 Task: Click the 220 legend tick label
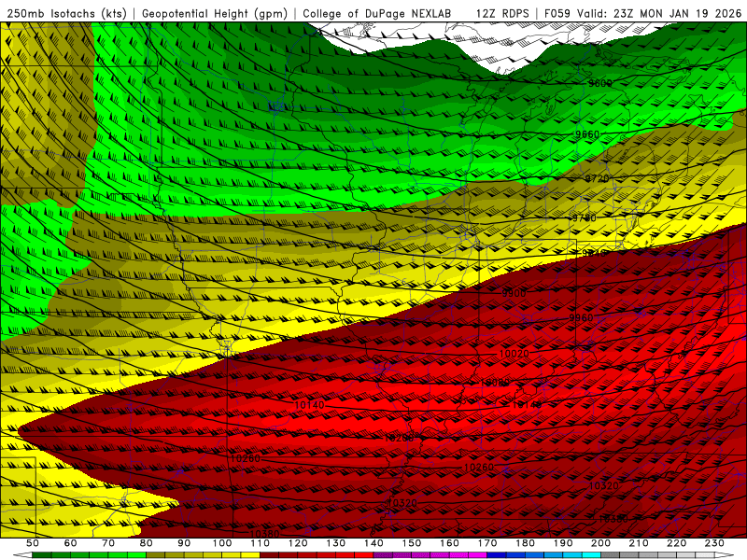tap(676, 543)
